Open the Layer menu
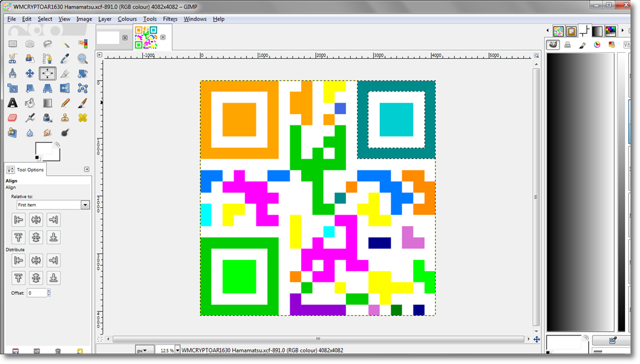This screenshot has height=364, width=640. 105,19
